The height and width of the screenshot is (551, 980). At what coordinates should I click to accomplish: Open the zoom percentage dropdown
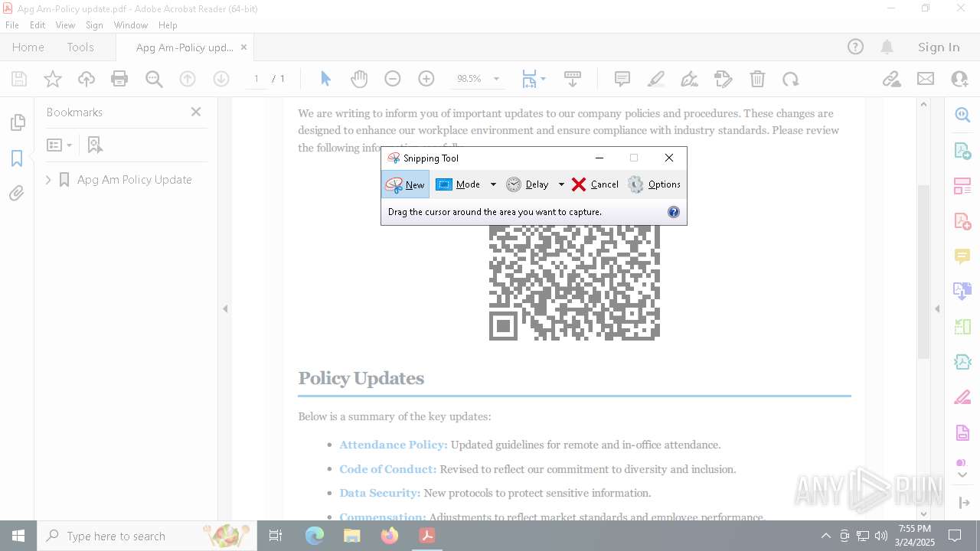click(x=496, y=79)
